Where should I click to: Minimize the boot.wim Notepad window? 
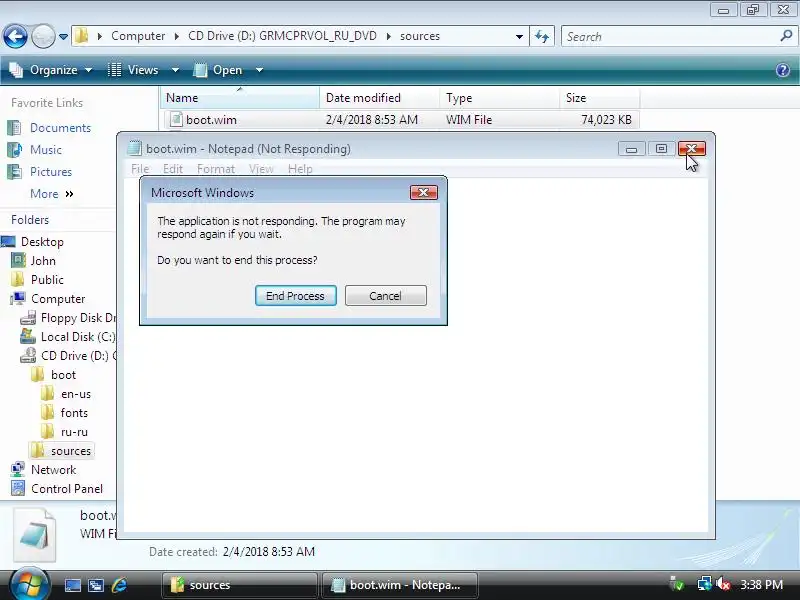pos(632,148)
